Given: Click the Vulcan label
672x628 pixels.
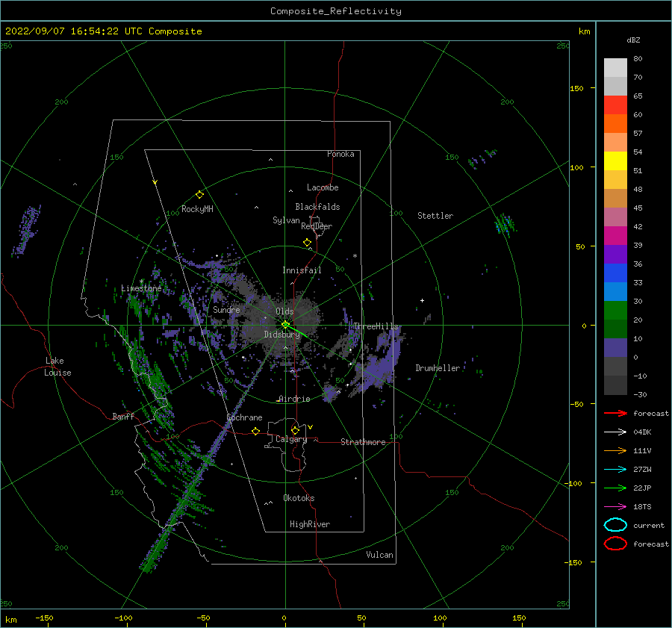Looking at the screenshot, I should pyautogui.click(x=380, y=555).
